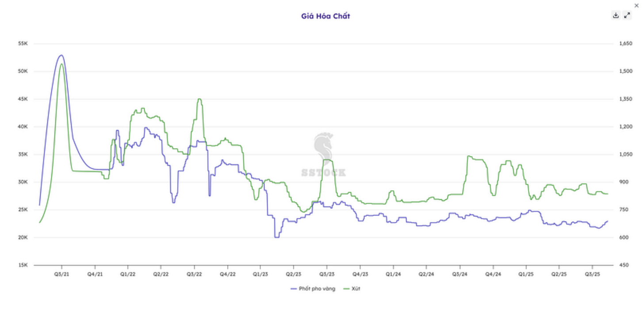This screenshot has width=644, height=323.
Task: Click the 55K label on left axis
Action: [x=23, y=44]
